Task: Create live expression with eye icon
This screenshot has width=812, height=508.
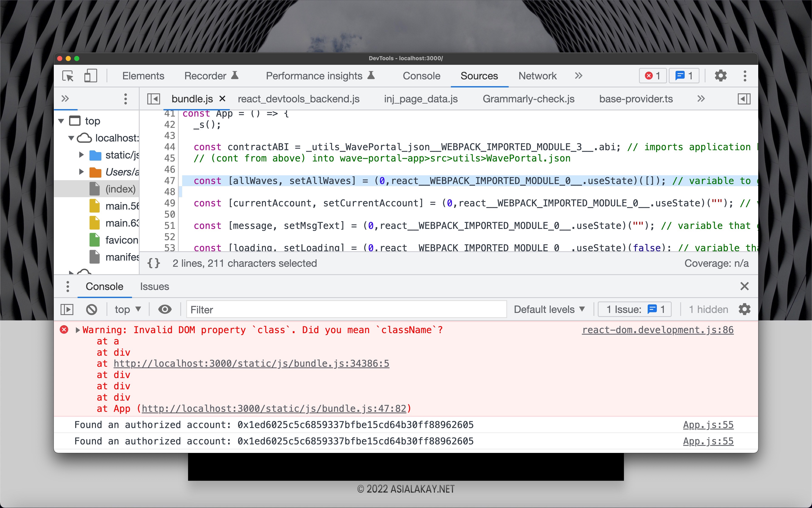Action: pos(165,310)
